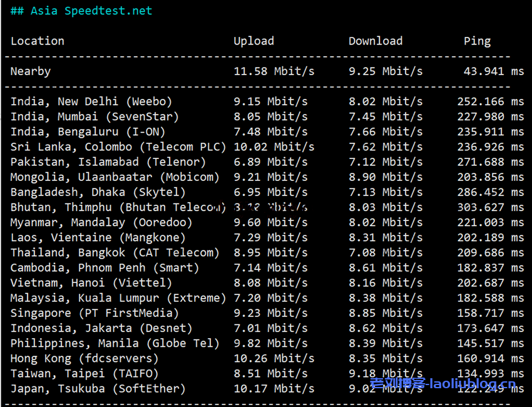The height and width of the screenshot is (407, 532).
Task: Click the Location column header
Action: click(x=38, y=41)
